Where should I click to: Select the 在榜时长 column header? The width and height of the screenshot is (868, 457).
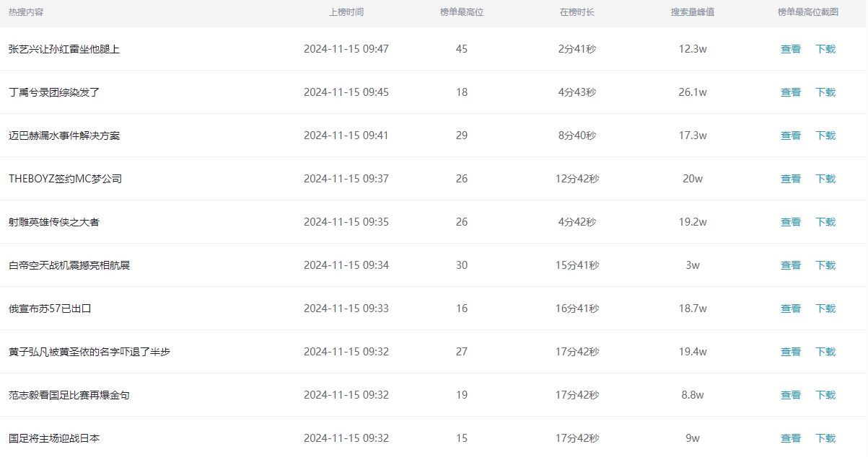[577, 12]
